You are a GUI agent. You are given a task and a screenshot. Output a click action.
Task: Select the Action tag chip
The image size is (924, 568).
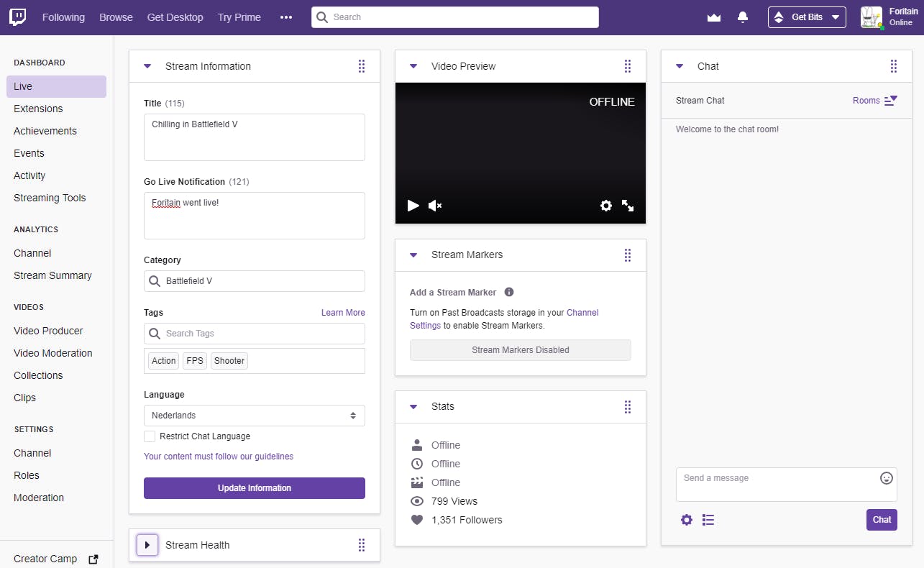164,361
